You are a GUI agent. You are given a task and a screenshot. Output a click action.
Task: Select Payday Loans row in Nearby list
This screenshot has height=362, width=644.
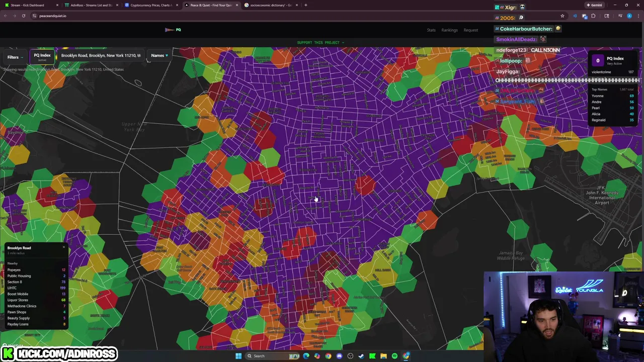[36, 324]
